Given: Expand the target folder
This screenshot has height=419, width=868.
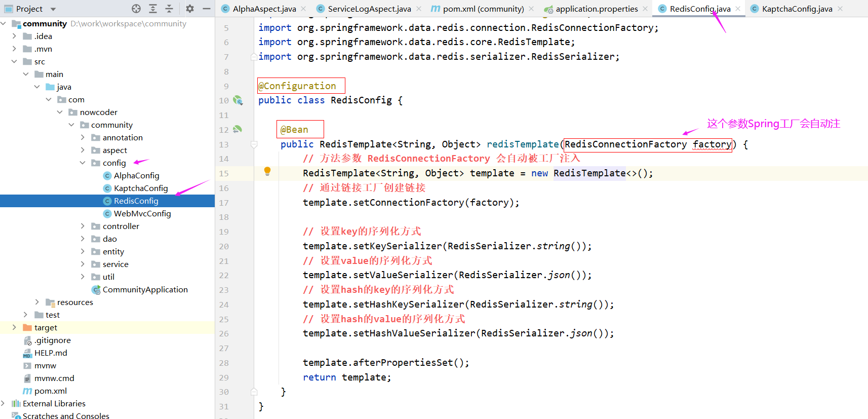Looking at the screenshot, I should [x=14, y=327].
